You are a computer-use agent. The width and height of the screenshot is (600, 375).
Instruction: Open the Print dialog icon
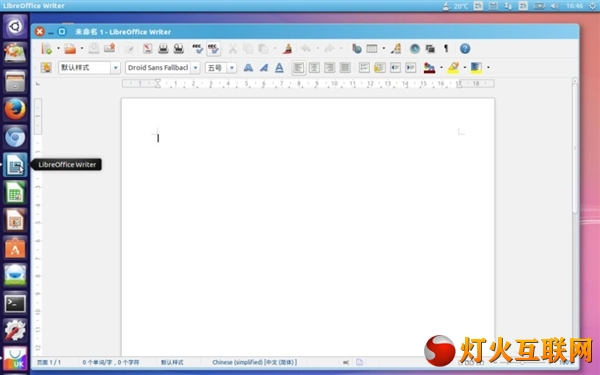[163, 49]
